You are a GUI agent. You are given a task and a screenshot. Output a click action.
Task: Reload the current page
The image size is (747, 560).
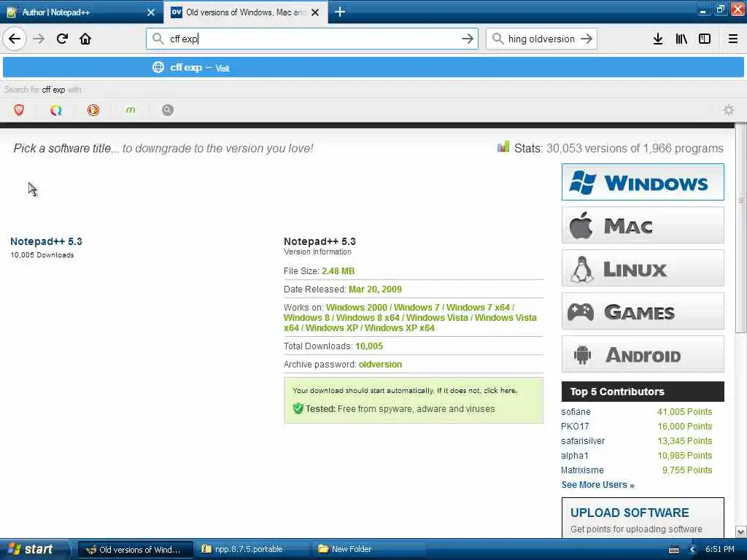pos(62,39)
